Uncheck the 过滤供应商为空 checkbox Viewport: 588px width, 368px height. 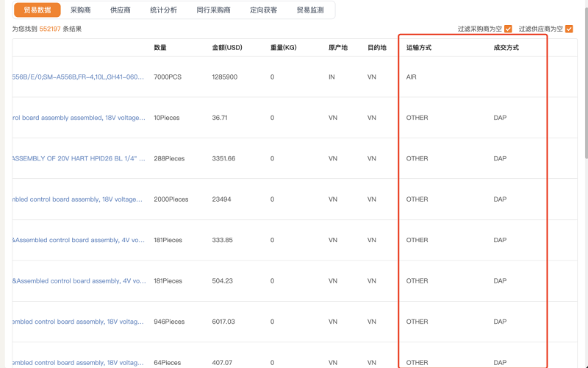pyautogui.click(x=569, y=29)
